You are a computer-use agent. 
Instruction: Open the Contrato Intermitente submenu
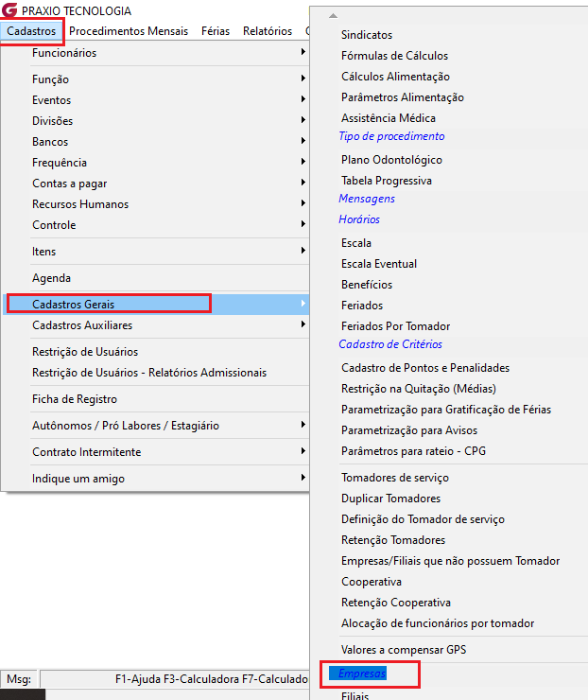[156, 452]
